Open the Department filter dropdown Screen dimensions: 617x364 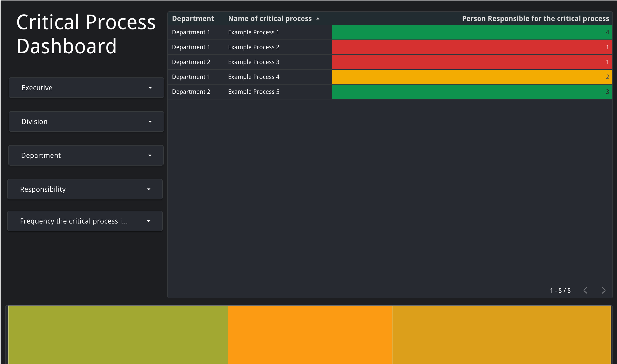pyautogui.click(x=86, y=155)
